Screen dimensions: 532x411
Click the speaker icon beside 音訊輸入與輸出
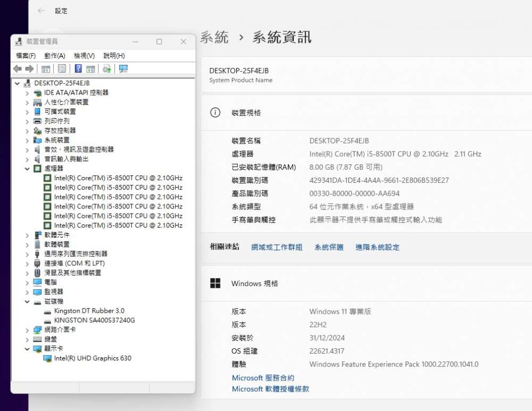38,159
